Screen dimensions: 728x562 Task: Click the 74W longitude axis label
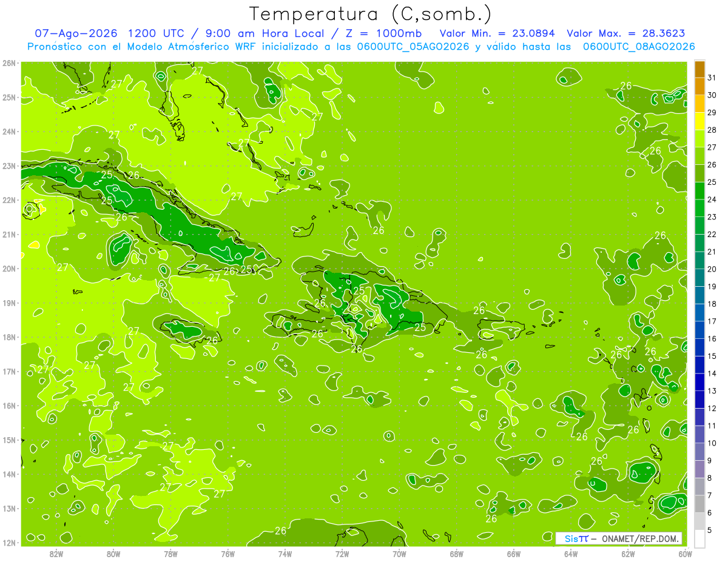(x=285, y=554)
